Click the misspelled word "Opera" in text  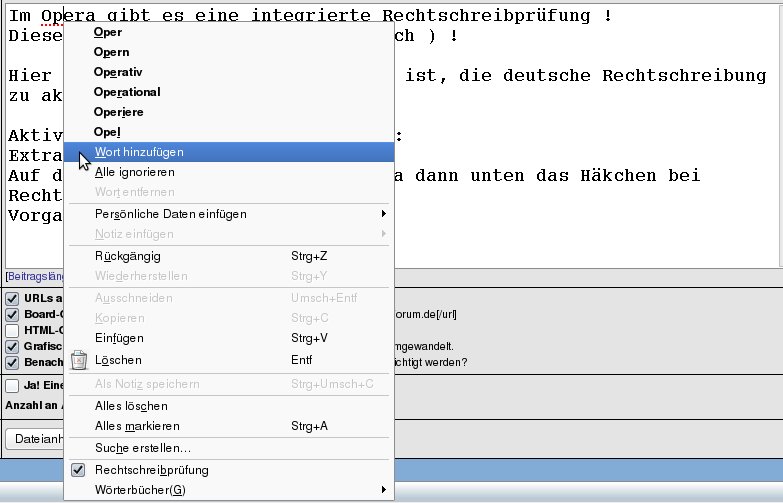coord(68,16)
